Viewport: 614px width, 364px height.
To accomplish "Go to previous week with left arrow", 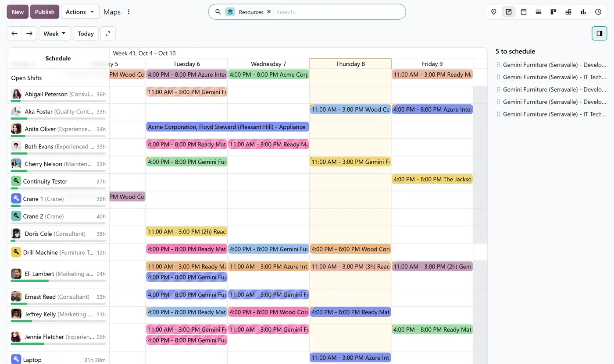I will pyautogui.click(x=14, y=33).
